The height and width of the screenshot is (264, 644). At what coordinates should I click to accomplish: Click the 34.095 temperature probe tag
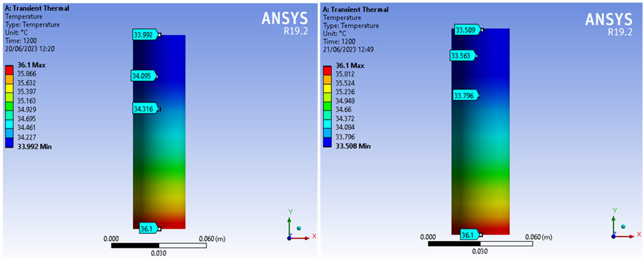click(x=143, y=76)
